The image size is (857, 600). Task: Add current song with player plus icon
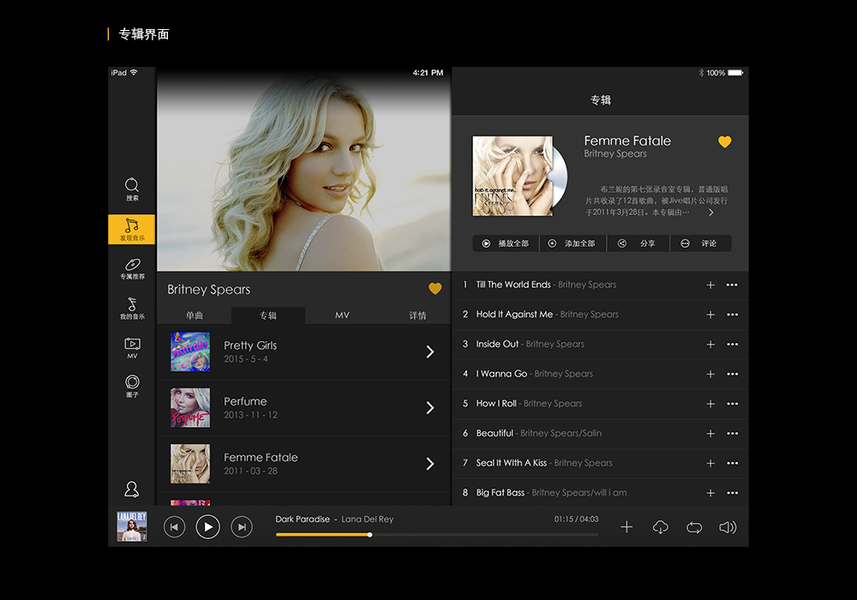pos(626,527)
